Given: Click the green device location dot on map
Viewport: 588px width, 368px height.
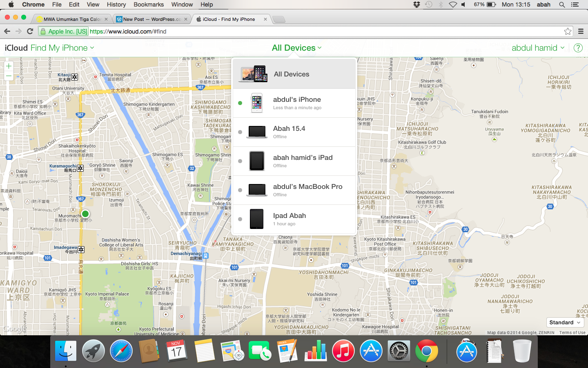Looking at the screenshot, I should pos(85,214).
